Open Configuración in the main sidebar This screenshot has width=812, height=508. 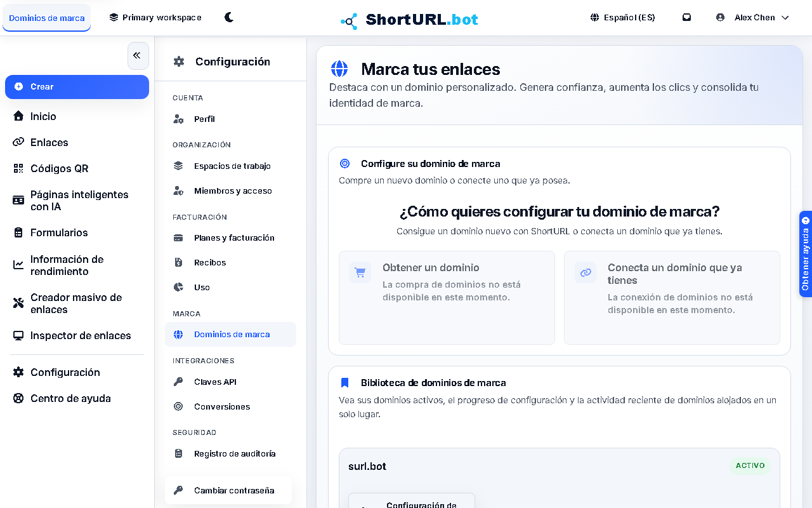[x=77, y=372]
